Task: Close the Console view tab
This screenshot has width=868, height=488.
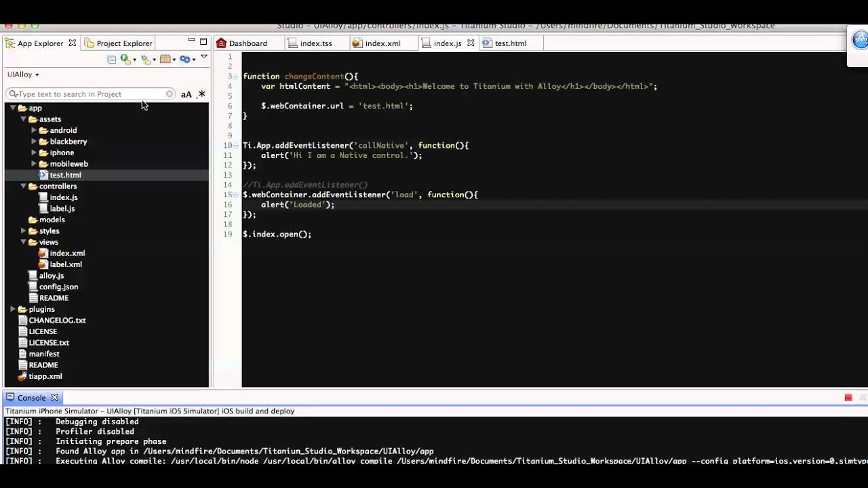Action: tap(55, 398)
